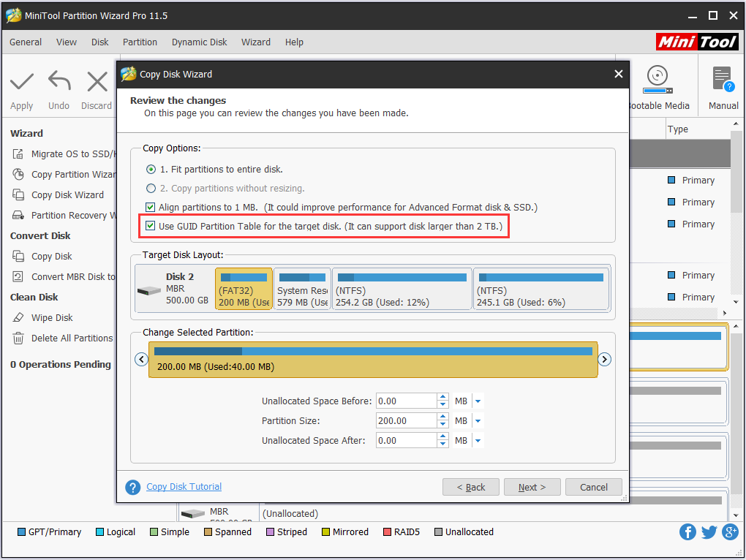Click left arrow next to partition bar
746x560 pixels.
pos(142,359)
